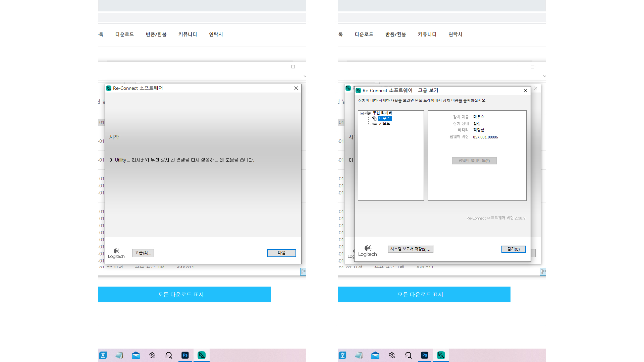Select the 마우스 device in the tree
The image size is (644, 362).
point(385,118)
